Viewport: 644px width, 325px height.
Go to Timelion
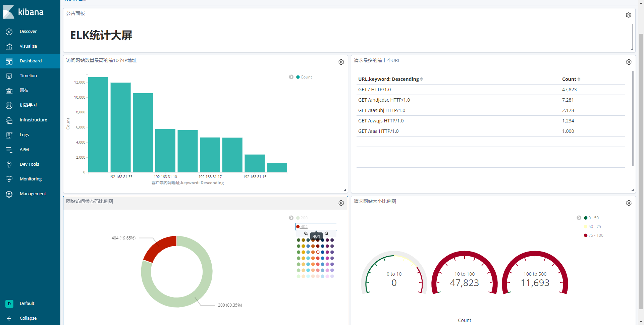28,76
